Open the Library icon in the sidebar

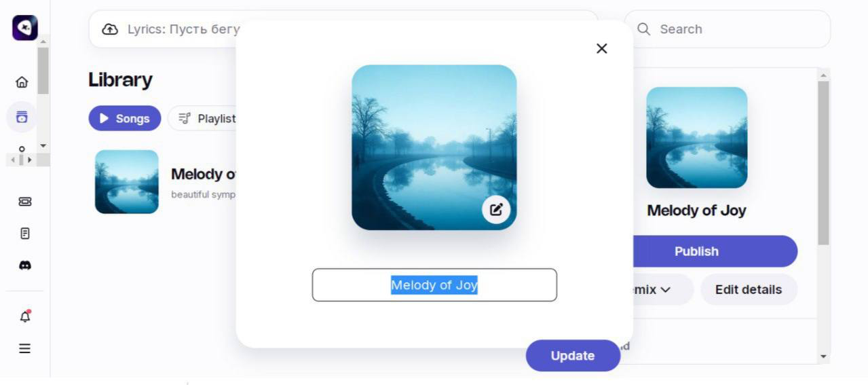click(x=22, y=117)
